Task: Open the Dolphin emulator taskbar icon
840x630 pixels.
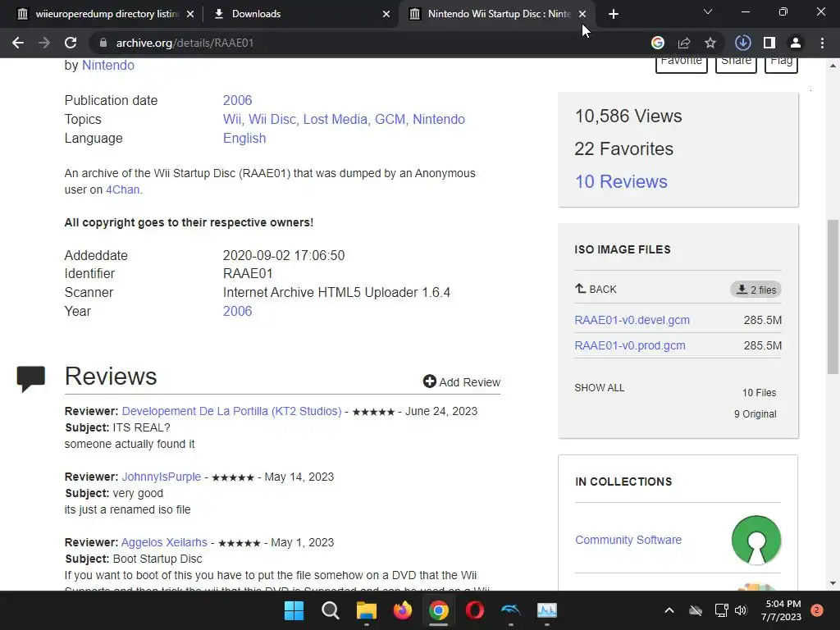Action: [x=510, y=610]
